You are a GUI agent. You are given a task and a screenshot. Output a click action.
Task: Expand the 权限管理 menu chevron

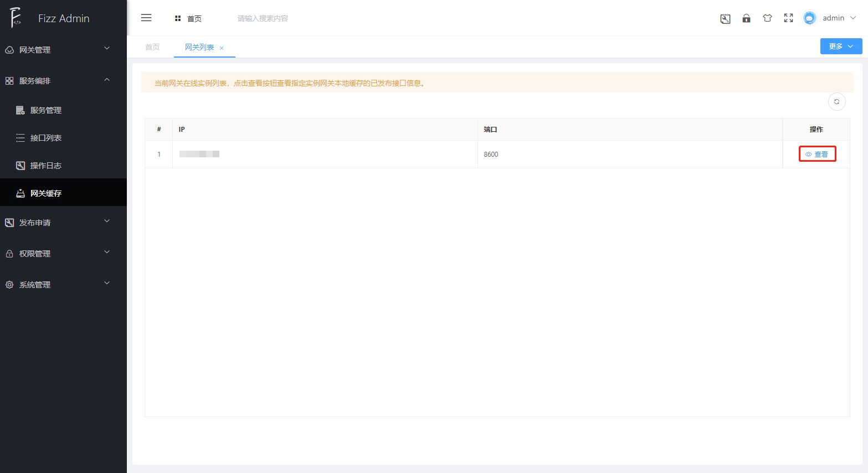pos(107,252)
